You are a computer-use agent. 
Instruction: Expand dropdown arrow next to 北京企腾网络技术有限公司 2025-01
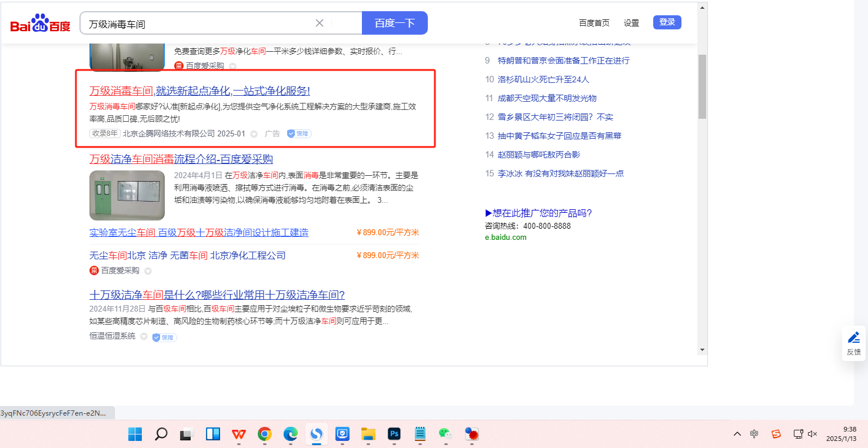[254, 134]
